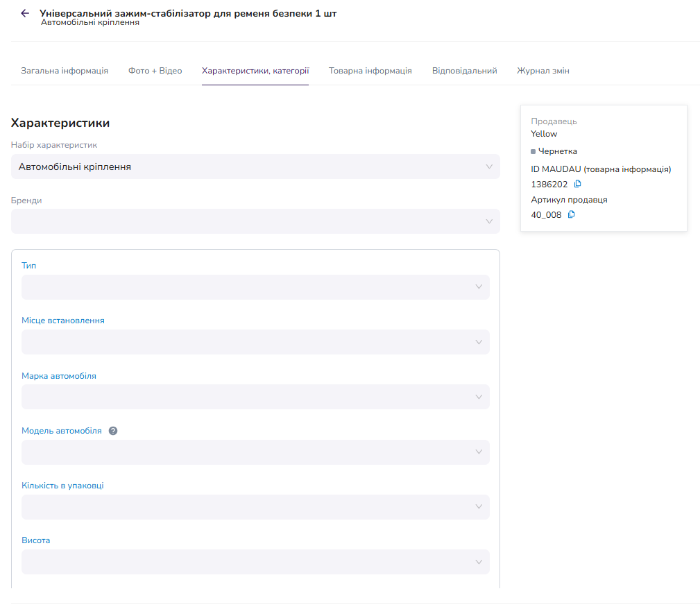Expand the Модель автомобіля dropdown
700x607 pixels.
(255, 452)
